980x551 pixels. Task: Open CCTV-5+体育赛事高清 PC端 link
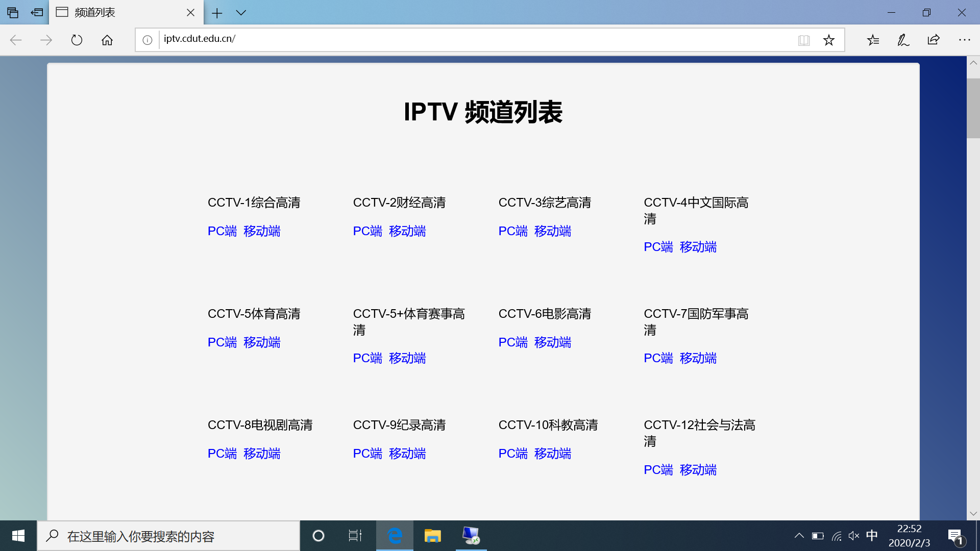pos(367,358)
